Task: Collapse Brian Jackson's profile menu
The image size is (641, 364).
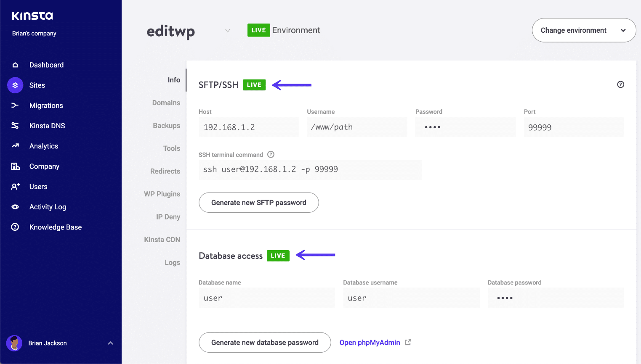Action: (x=110, y=343)
